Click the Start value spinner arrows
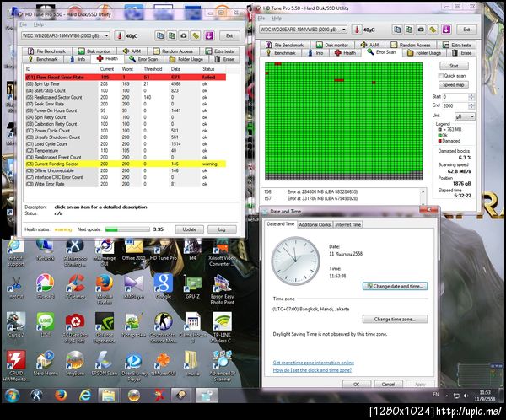Screen dimensions: 506x420 [471, 97]
